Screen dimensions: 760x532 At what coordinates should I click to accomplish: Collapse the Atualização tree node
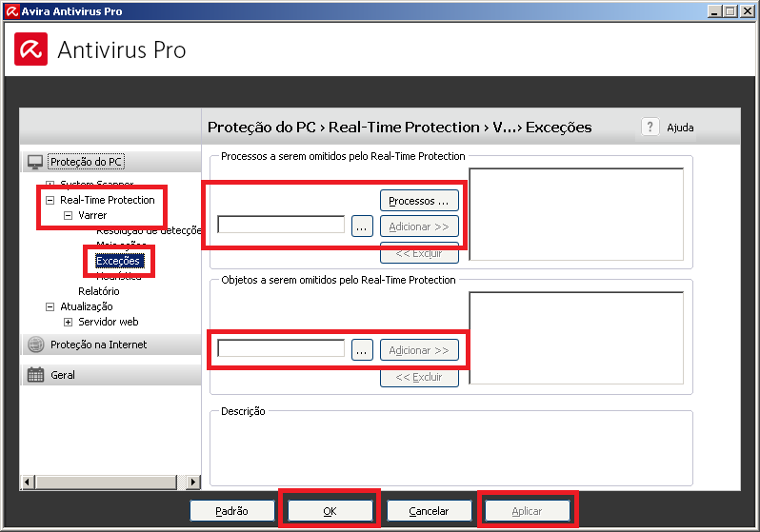[50, 306]
